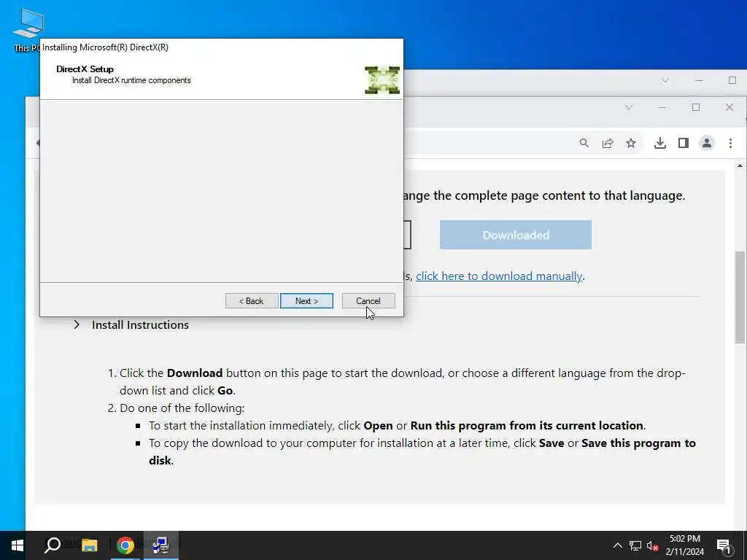Click Next in DirectX Setup

click(x=306, y=301)
